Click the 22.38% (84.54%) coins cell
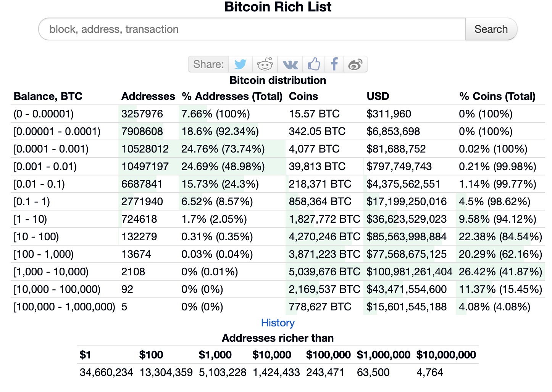 pos(500,236)
